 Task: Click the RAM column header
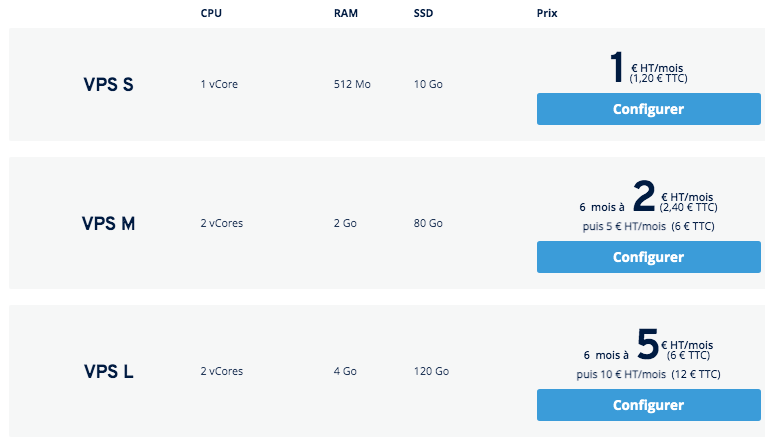(345, 13)
